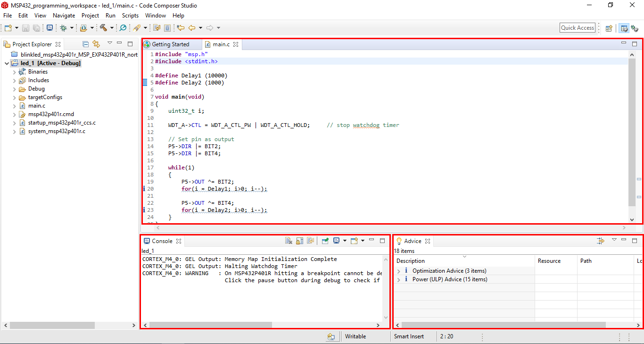Image resolution: width=644 pixels, height=344 pixels.
Task: Toggle Link with Editor in Project Explorer
Action: 96,43
